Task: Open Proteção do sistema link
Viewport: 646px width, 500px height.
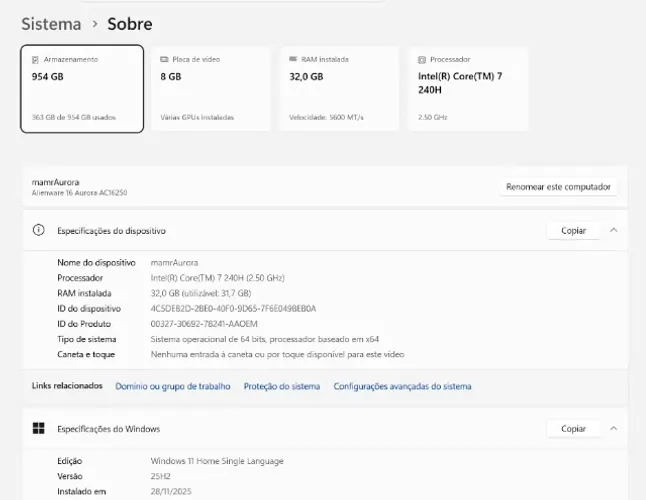Action: [x=282, y=386]
